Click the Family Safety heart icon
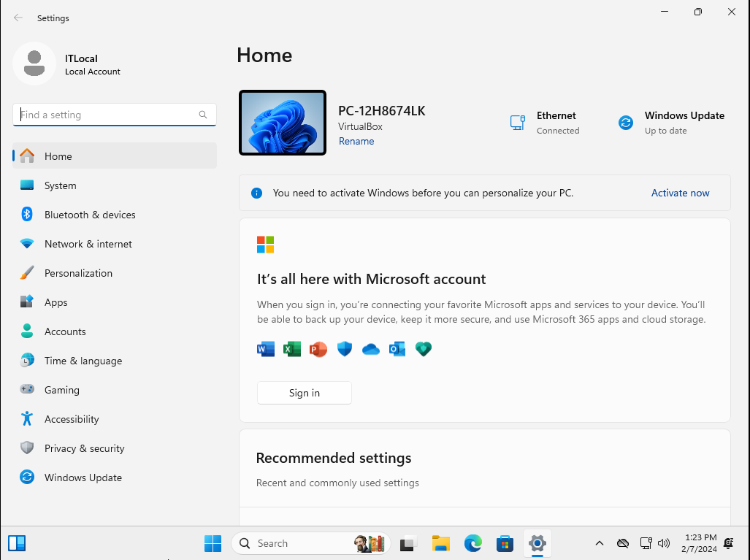Screen dimensions: 750x560 [x=424, y=349]
